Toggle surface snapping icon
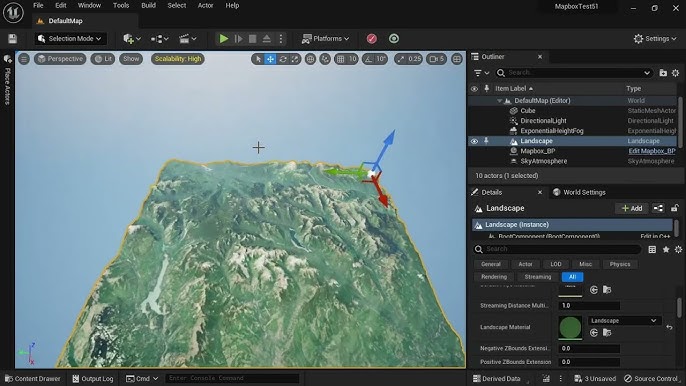Image resolution: width=686 pixels, height=386 pixels. pos(325,59)
